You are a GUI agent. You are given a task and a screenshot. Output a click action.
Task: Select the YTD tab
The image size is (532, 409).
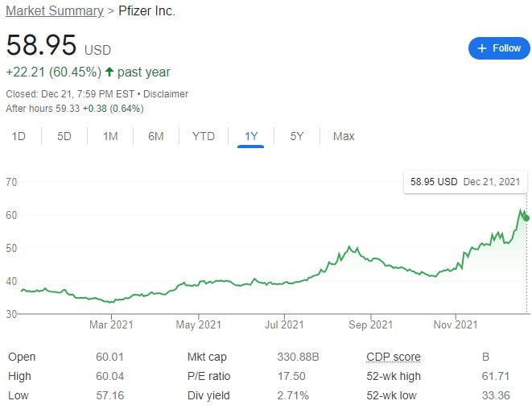point(204,136)
